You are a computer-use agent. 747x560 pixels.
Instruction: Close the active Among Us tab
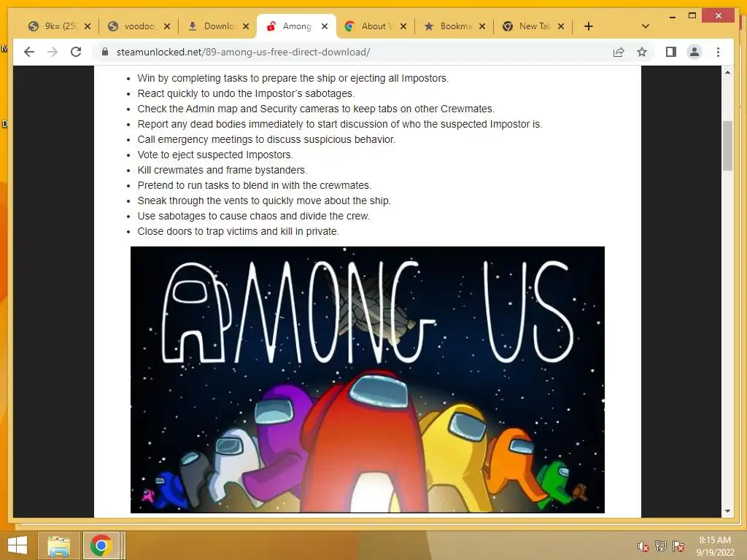[x=325, y=26]
